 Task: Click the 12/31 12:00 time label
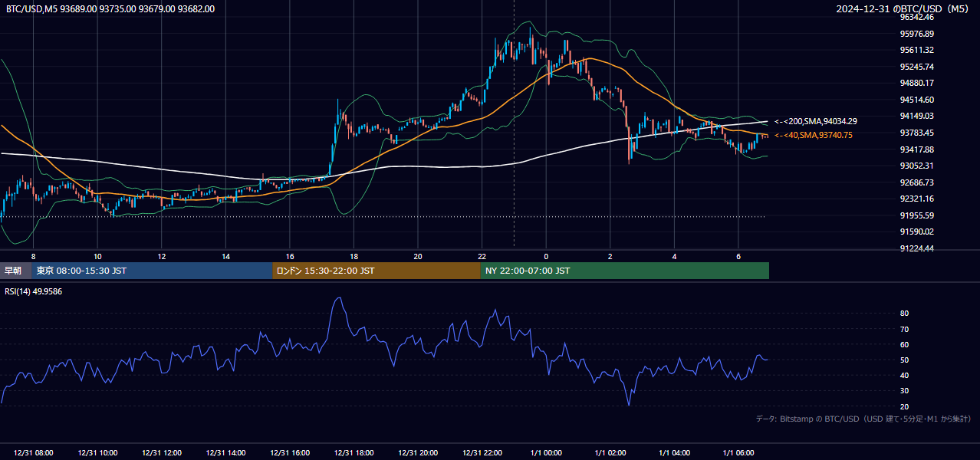(162, 453)
